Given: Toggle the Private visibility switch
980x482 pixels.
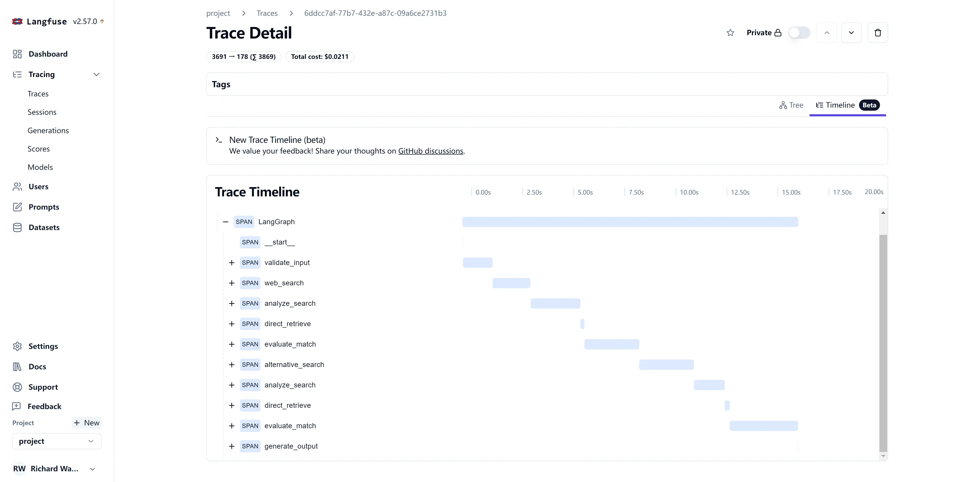Looking at the screenshot, I should [799, 32].
